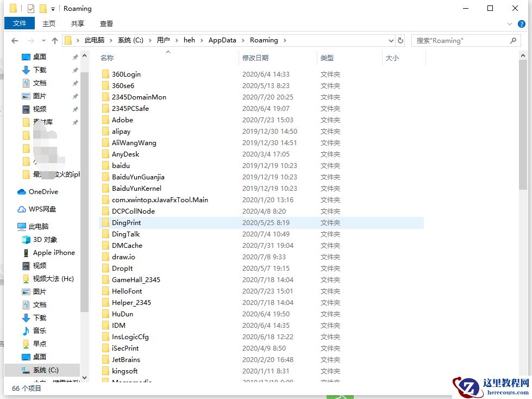
Task: Select the BaiduYunGuanjia folder name
Action: [x=138, y=177]
